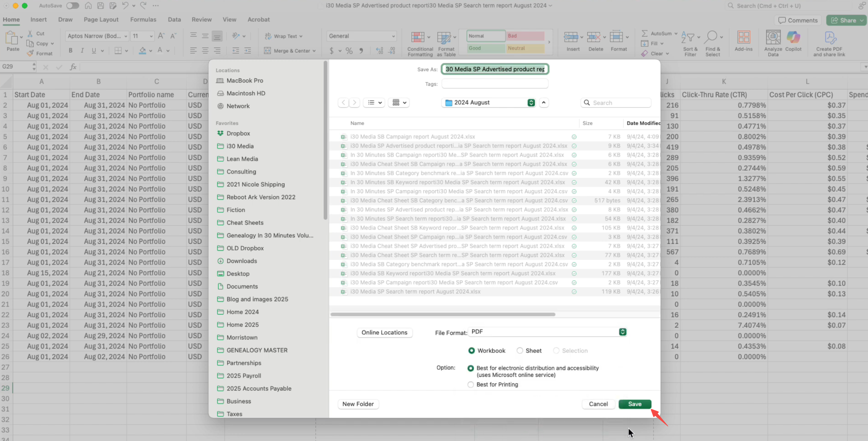The height and width of the screenshot is (441, 868).
Task: Go back with the dialog back arrow
Action: (x=343, y=103)
